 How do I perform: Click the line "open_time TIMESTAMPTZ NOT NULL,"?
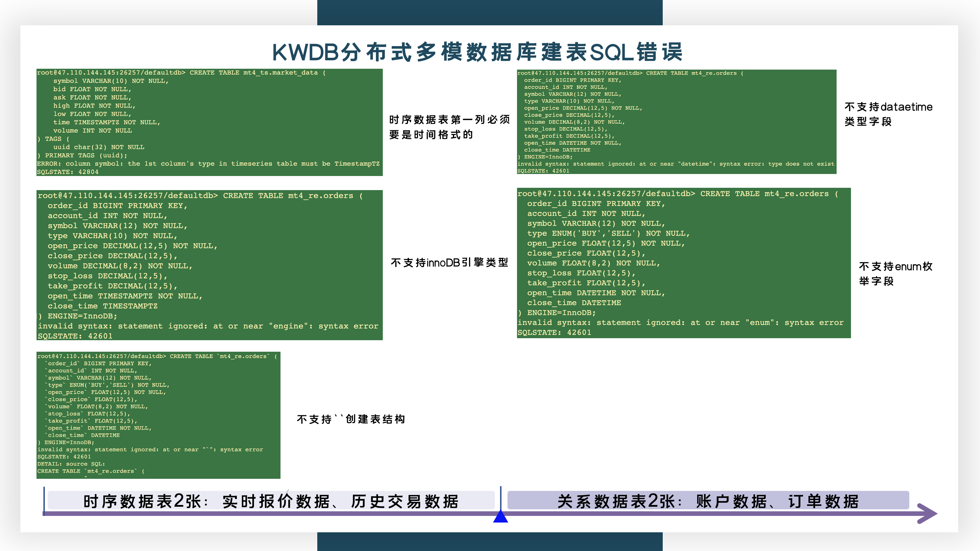[x=125, y=296]
